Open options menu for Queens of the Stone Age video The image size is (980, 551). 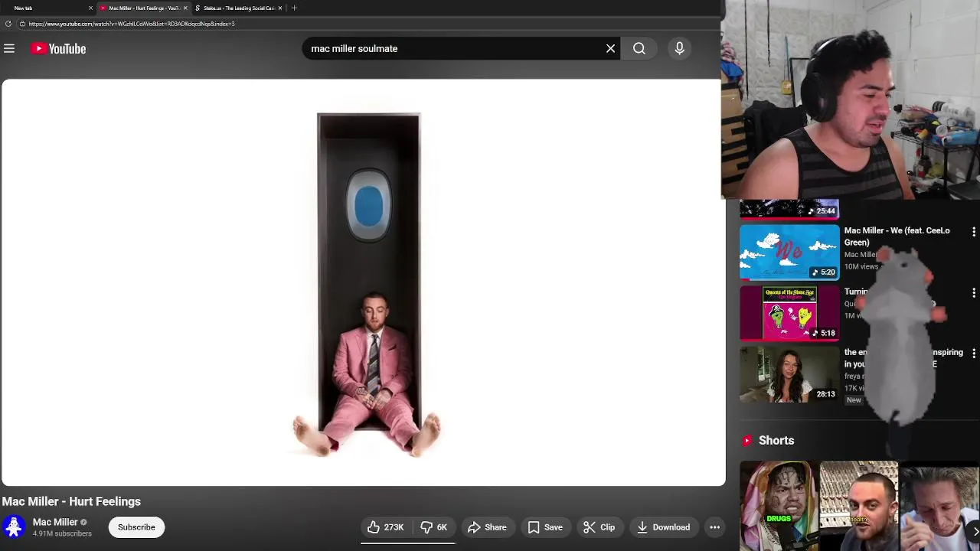pyautogui.click(x=973, y=292)
